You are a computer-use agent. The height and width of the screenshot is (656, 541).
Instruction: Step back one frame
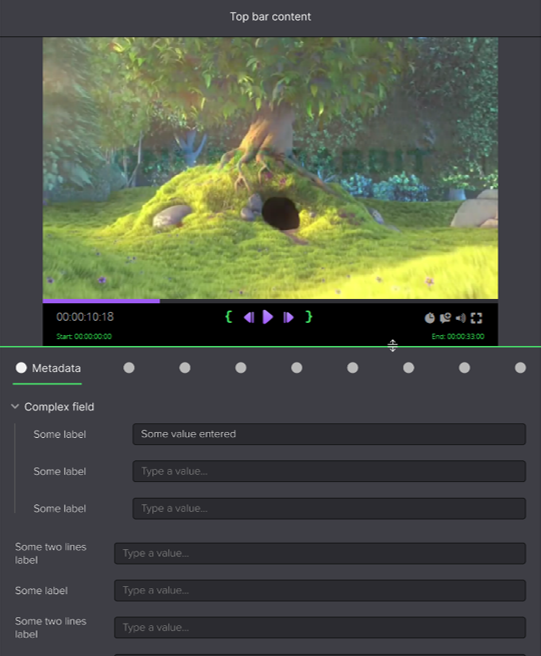[x=249, y=318]
